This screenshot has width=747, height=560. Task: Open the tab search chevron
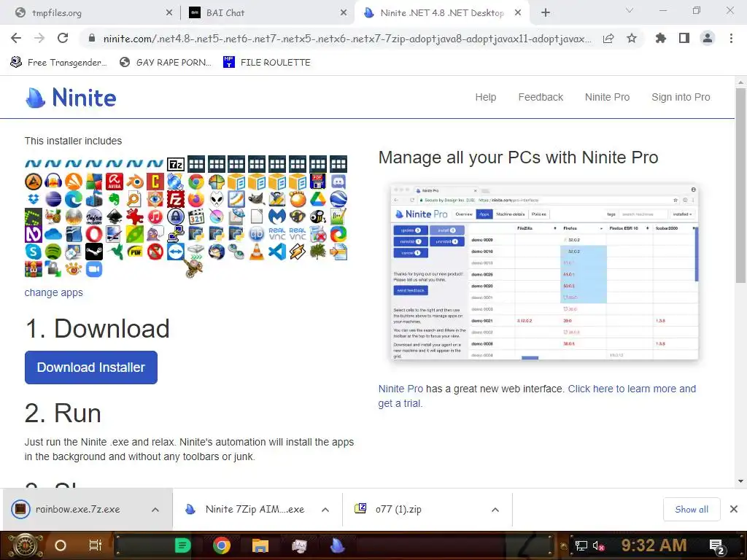coord(630,10)
